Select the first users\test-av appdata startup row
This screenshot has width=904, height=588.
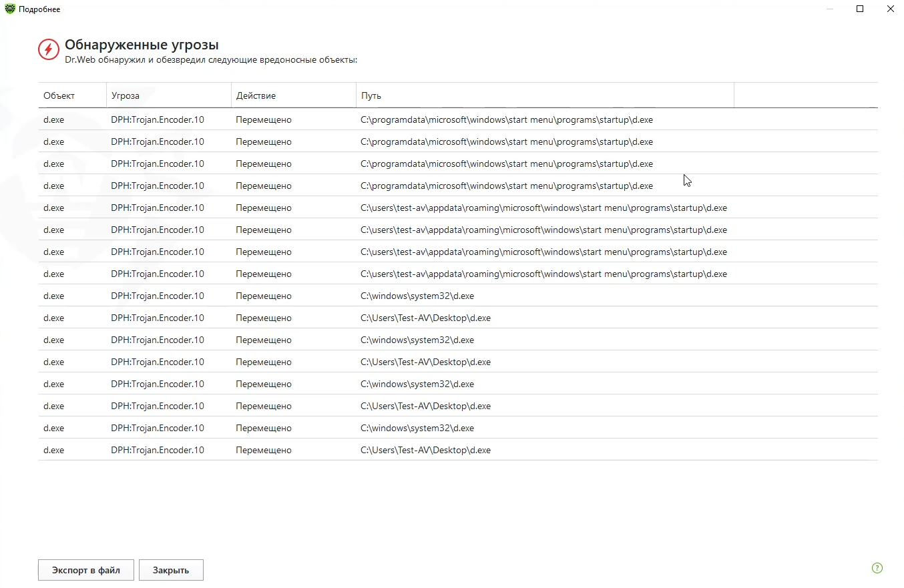click(x=543, y=208)
